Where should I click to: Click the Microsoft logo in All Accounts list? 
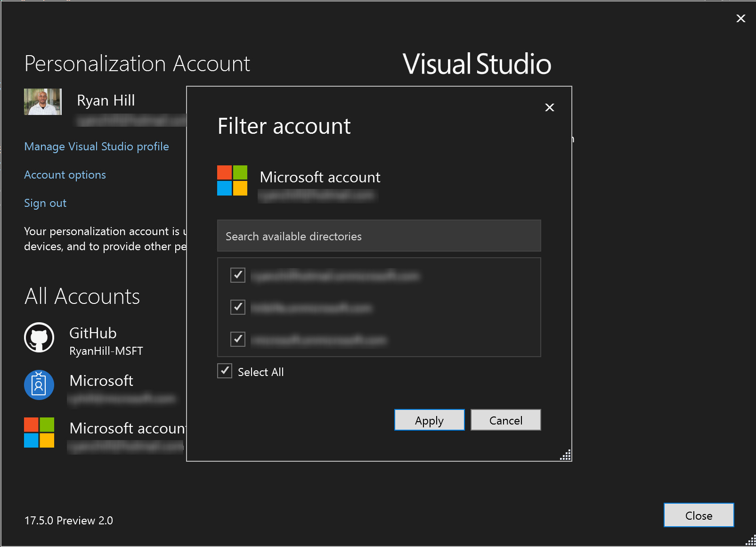(39, 433)
